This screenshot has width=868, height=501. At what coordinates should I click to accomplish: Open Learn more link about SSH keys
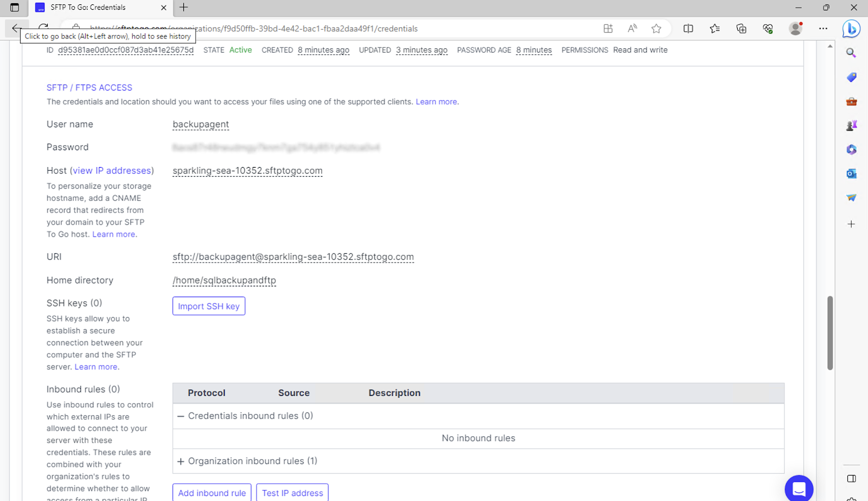pyautogui.click(x=95, y=367)
